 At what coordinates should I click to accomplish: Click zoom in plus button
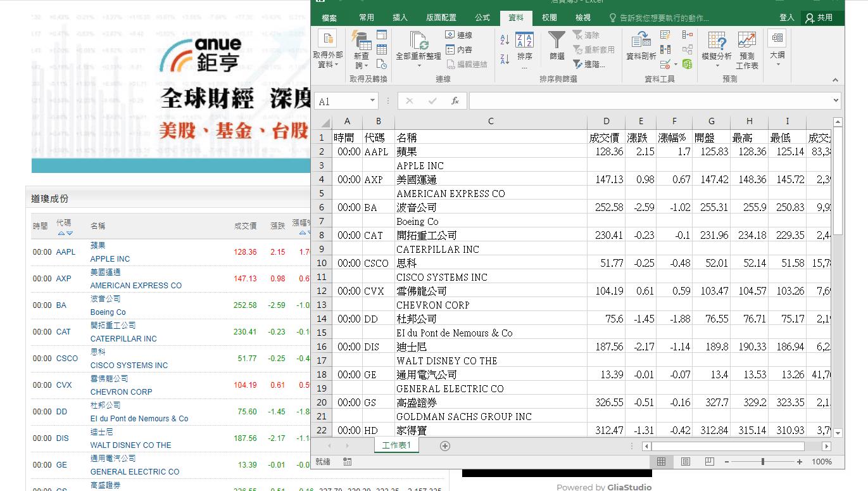pyautogui.click(x=800, y=462)
